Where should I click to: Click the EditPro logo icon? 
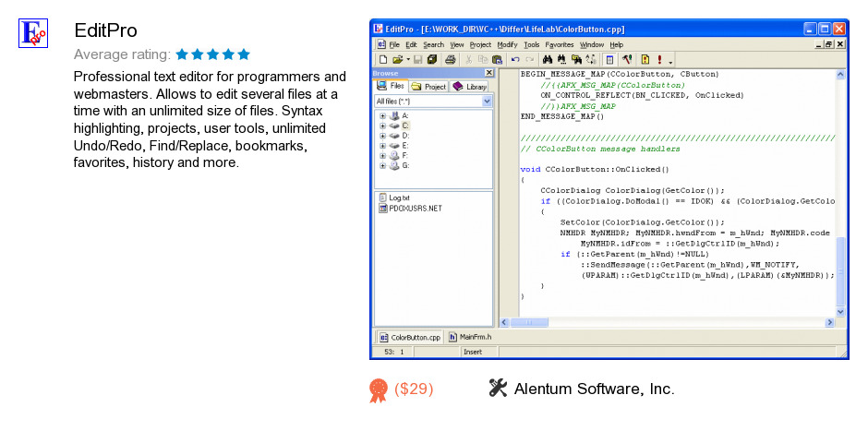click(x=33, y=33)
